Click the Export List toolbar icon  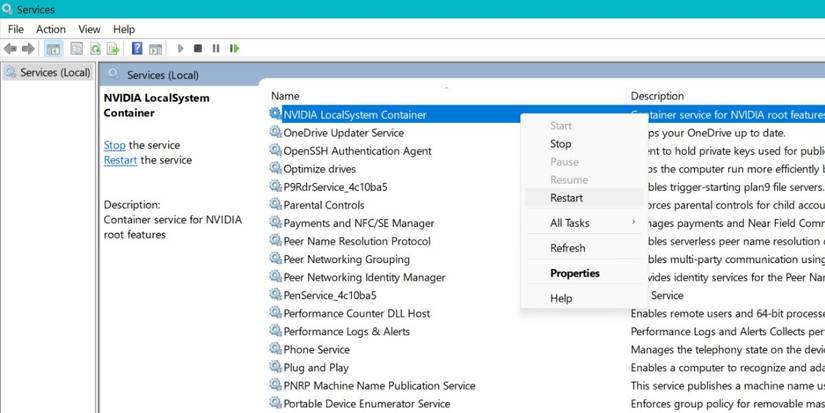[x=115, y=48]
